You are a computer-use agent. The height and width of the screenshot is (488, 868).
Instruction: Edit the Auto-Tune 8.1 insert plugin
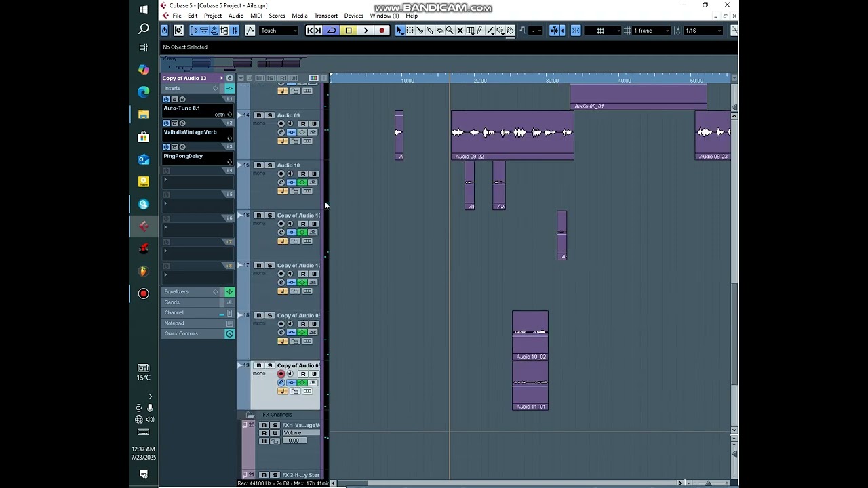pos(182,100)
